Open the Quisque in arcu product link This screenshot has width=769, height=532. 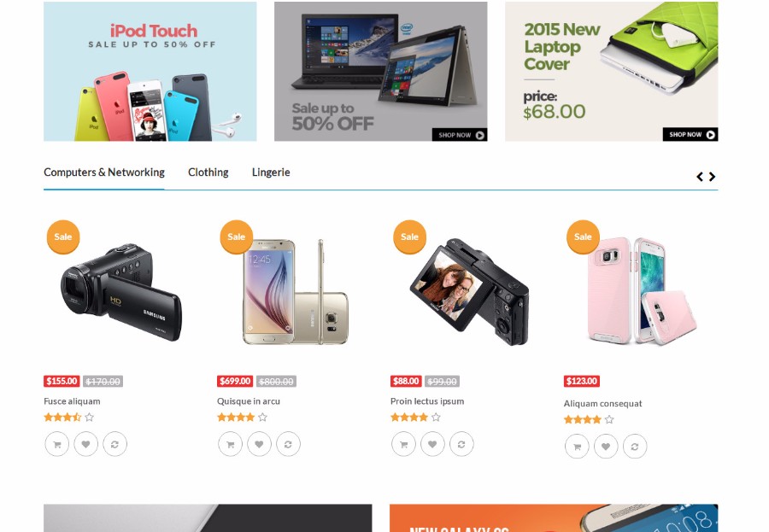[249, 401]
